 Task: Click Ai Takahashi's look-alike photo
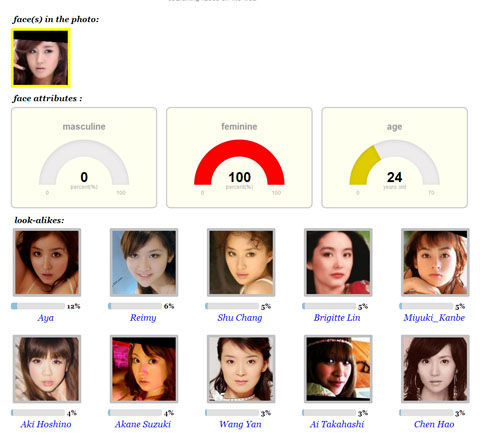pos(338,369)
